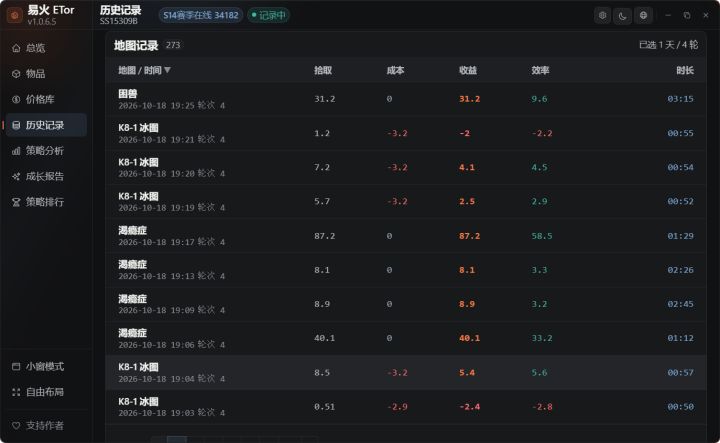The image size is (720, 443).
Task: Select the 渴瘾症 row at 19:17
Action: (406, 236)
